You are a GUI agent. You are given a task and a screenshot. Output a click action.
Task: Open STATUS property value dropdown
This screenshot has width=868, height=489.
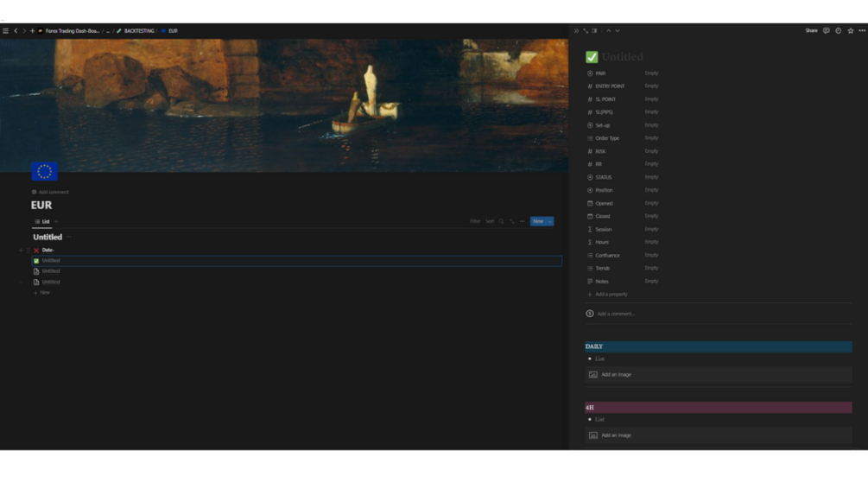pos(651,177)
